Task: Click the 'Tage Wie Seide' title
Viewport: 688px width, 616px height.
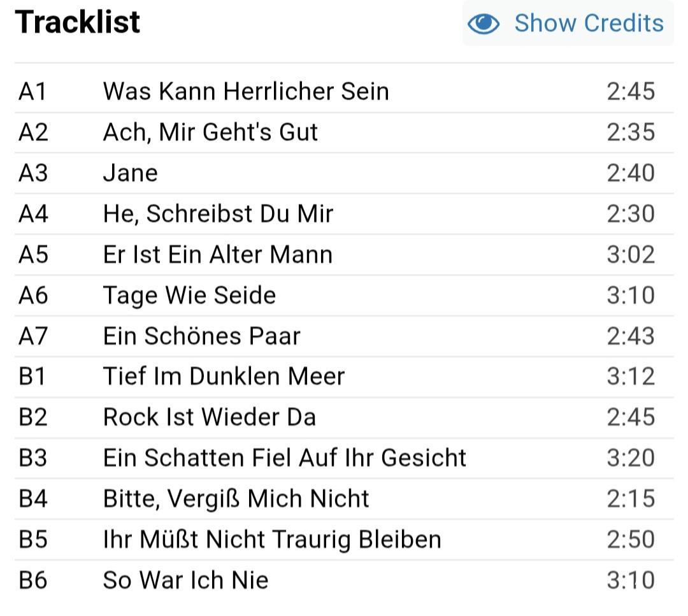Action: (189, 295)
